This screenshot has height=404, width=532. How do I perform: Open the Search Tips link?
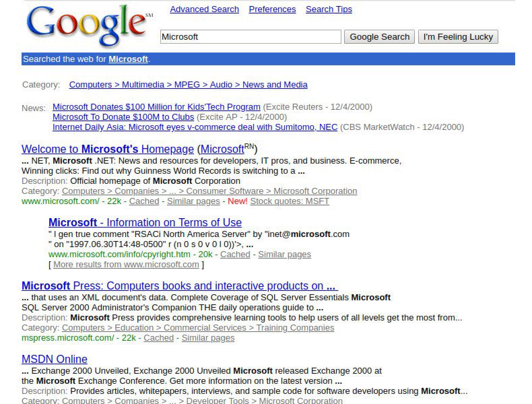[x=329, y=9]
